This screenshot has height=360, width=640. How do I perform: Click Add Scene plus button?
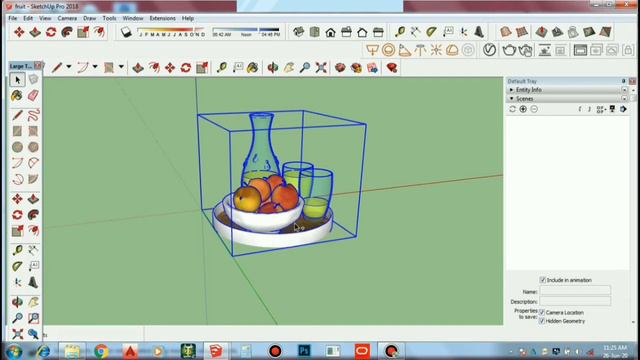[523, 109]
